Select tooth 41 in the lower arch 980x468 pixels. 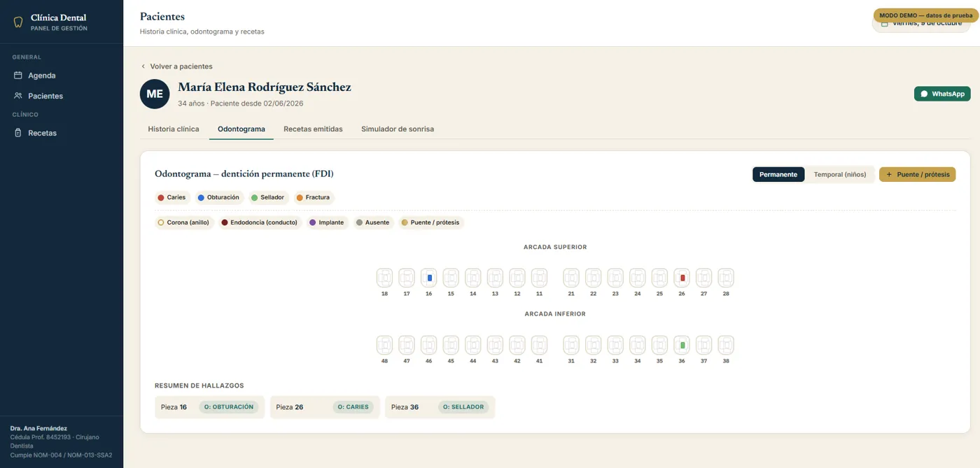tap(539, 345)
